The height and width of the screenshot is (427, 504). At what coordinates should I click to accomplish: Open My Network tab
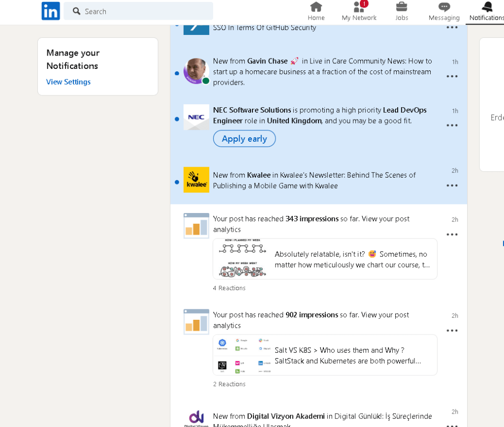[x=359, y=12]
